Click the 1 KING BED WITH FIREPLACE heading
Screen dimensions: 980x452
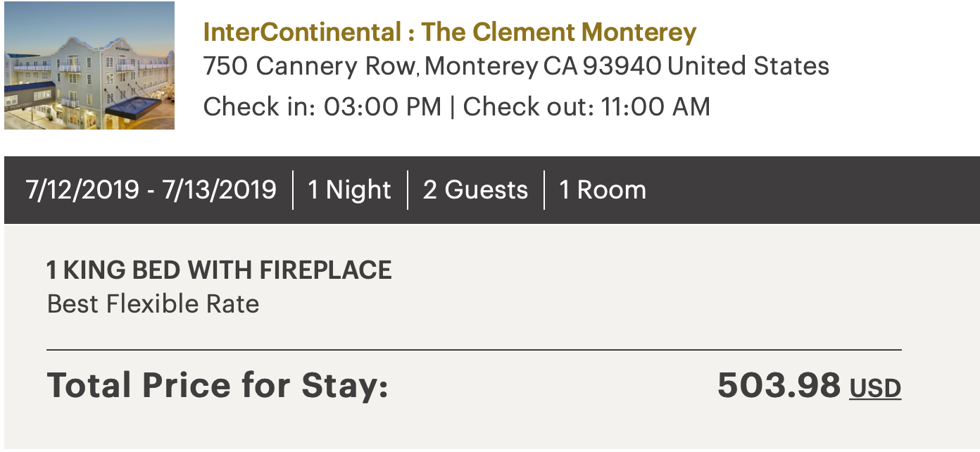219,270
